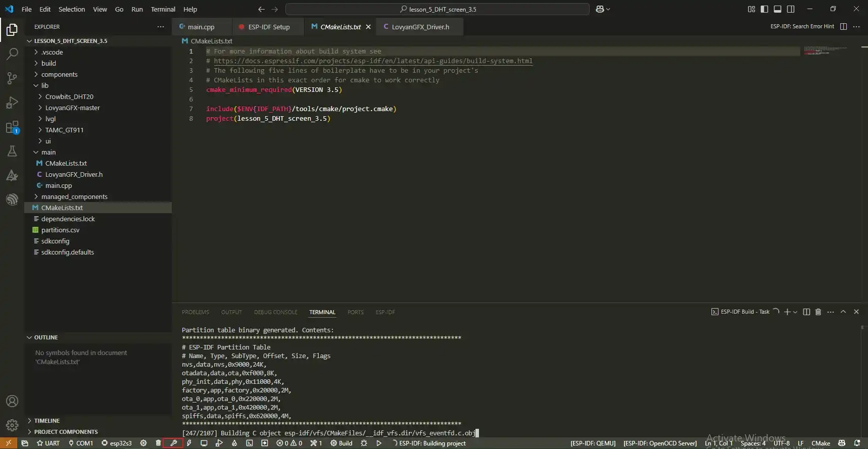Open the Extensions view with update badge
Viewport: 868px width, 449px height.
(x=12, y=127)
